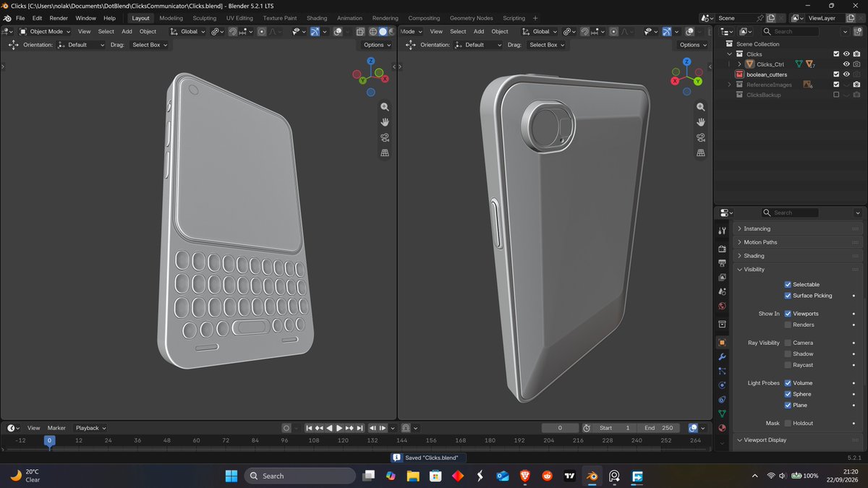Viewport: 868px width, 488px height.
Task: Collapse the Visibility panel
Action: [x=799, y=270]
